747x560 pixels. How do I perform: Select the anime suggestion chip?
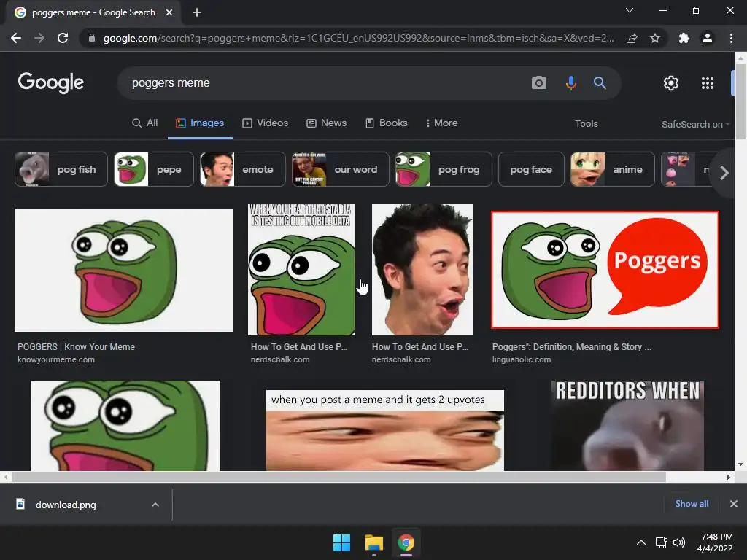coord(613,169)
